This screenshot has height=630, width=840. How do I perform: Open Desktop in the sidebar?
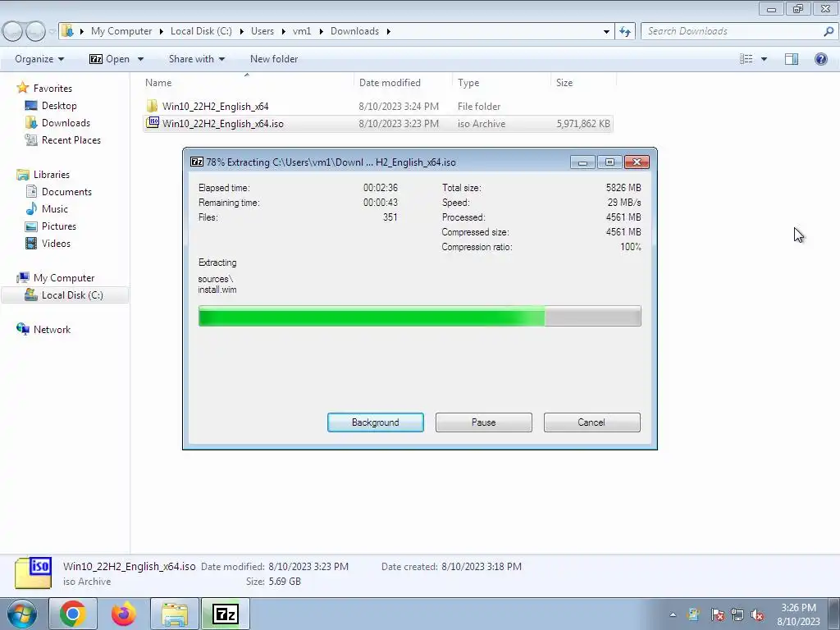[x=59, y=106]
